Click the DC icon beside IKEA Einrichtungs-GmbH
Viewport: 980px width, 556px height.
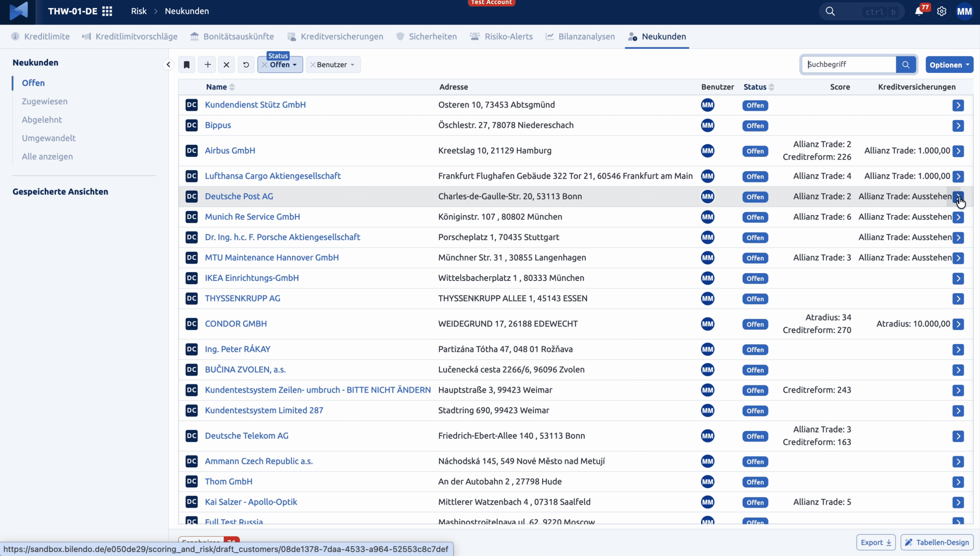coord(192,278)
